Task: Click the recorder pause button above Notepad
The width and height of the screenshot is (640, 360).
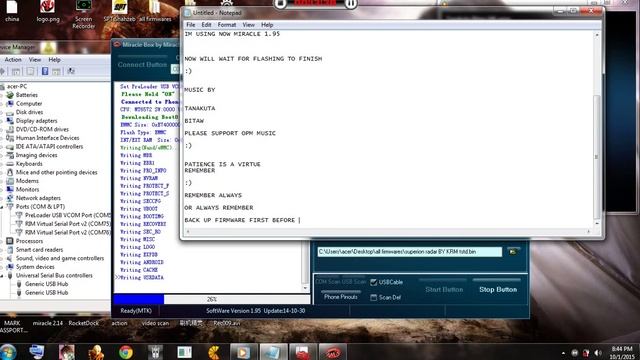Action: coord(351,4)
